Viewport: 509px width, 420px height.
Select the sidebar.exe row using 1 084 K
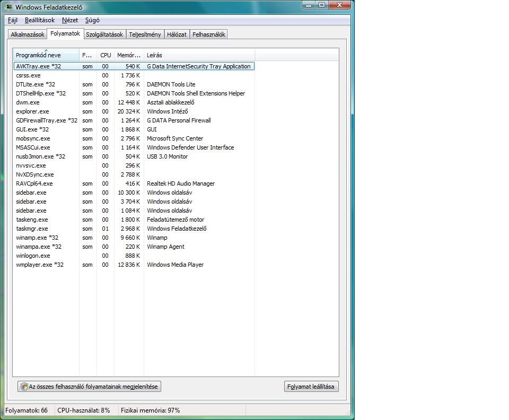click(134, 211)
